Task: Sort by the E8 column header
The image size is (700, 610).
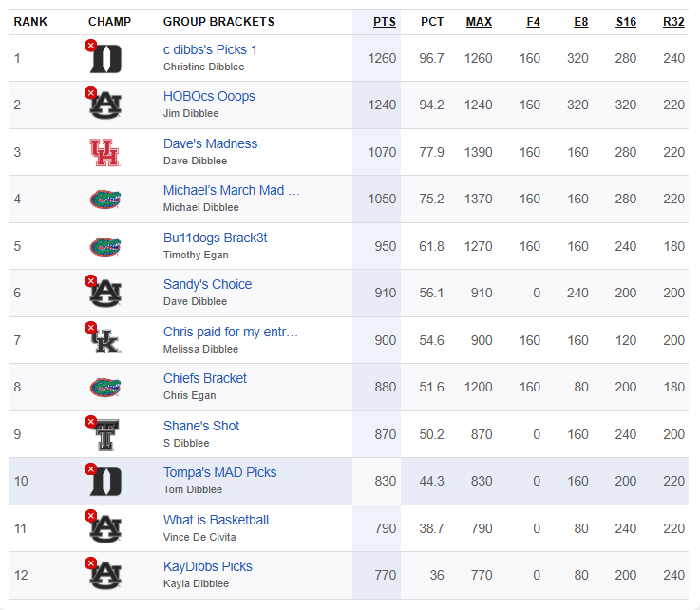Action: [x=581, y=22]
